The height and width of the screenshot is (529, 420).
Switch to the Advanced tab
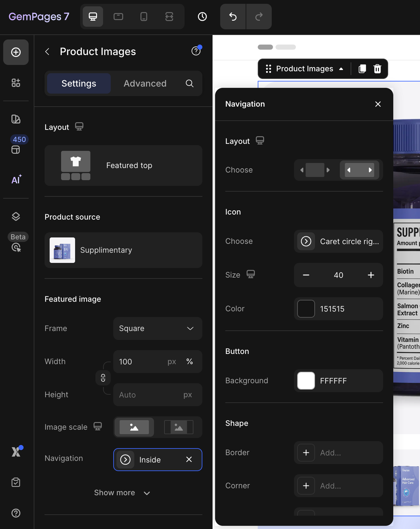tap(145, 83)
